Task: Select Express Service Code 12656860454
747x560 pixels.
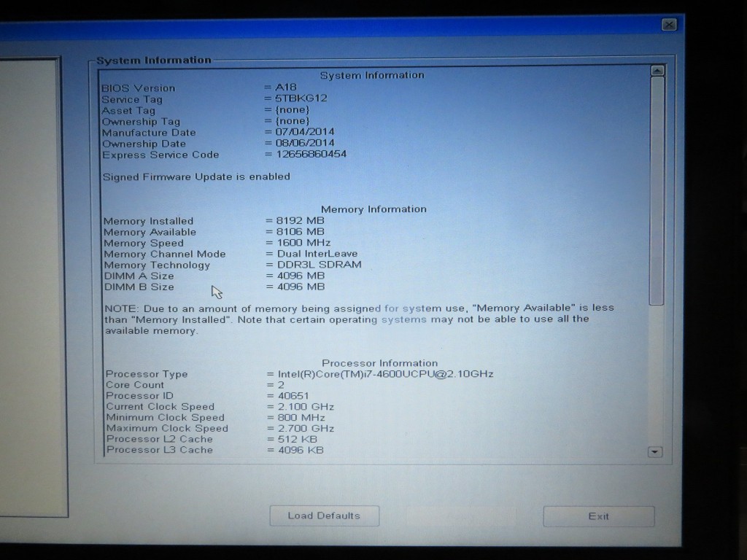Action: (311, 154)
